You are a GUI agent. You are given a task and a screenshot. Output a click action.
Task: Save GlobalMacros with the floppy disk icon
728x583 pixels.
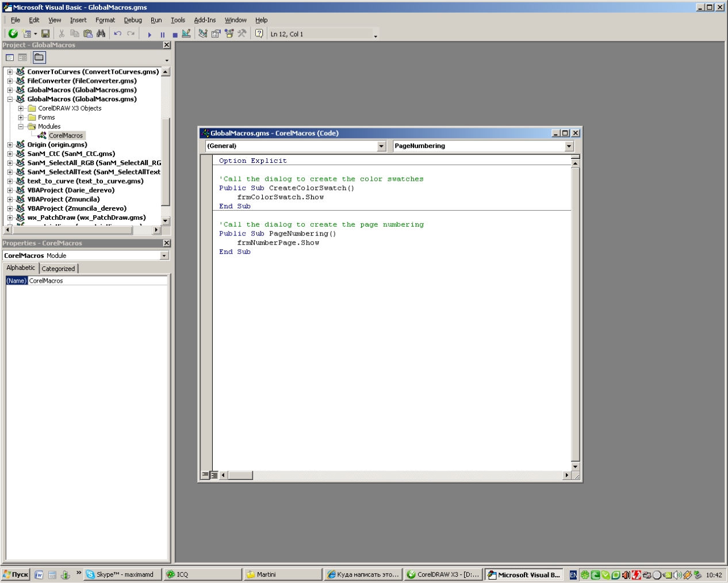pyautogui.click(x=45, y=34)
